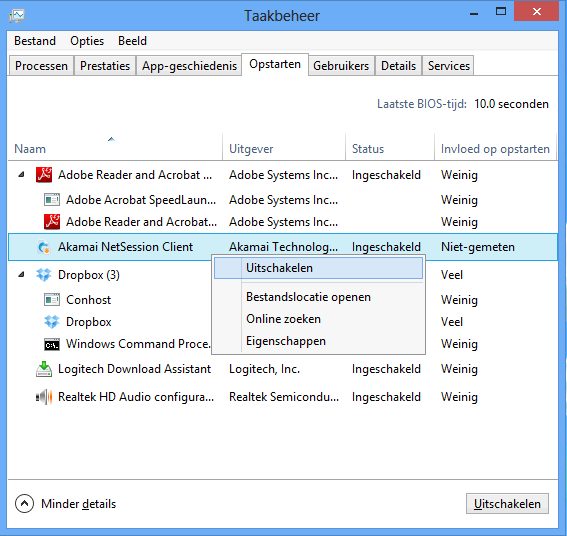Choose Eigenschappen in context menu

318,341
